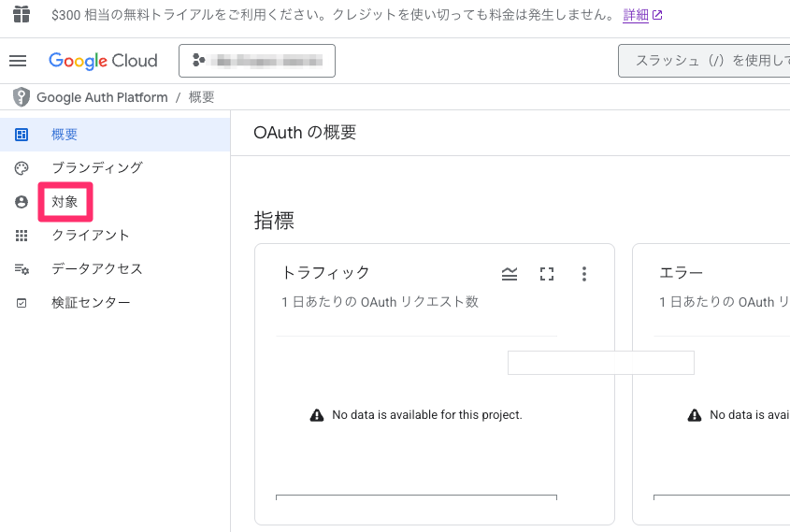Viewport: 790px width, 532px height.
Task: Click warning icon in トラフィック card
Action: [x=316, y=415]
